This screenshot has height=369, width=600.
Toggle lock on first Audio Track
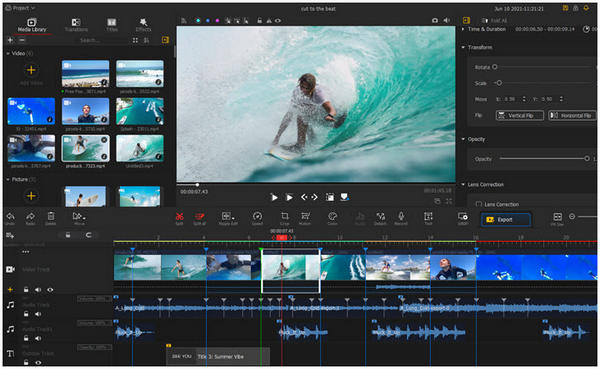pyautogui.click(x=26, y=314)
